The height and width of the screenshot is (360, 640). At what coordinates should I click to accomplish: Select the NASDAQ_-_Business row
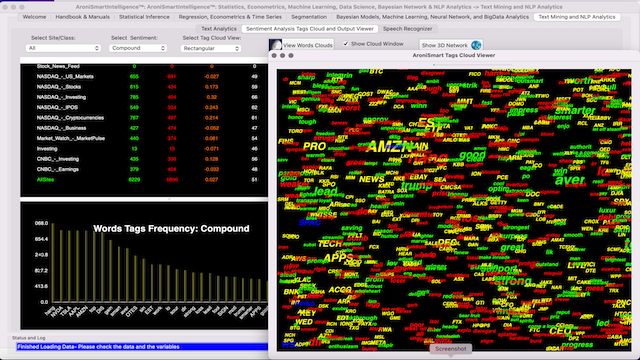point(144,128)
